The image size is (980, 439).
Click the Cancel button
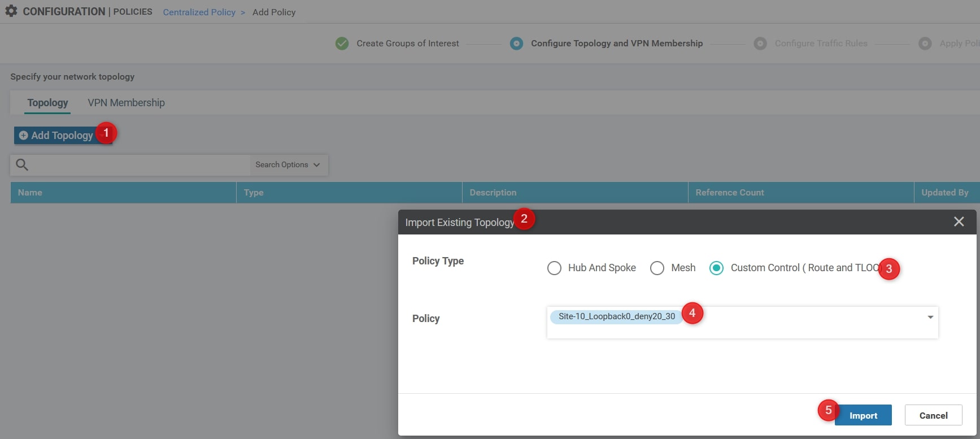click(933, 415)
